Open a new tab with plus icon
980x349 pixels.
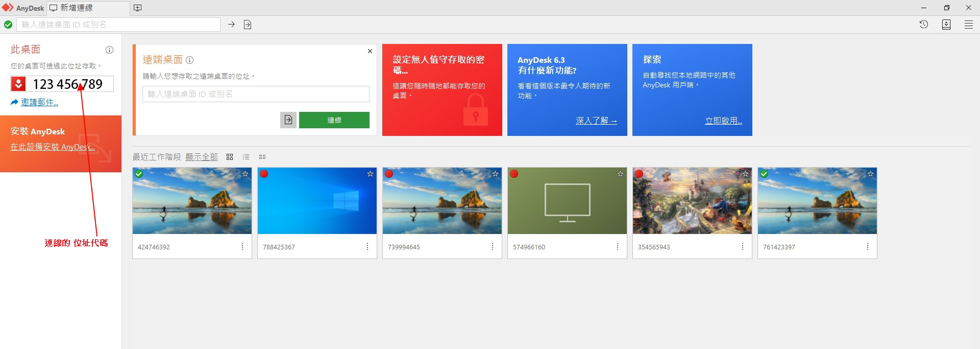click(x=137, y=8)
